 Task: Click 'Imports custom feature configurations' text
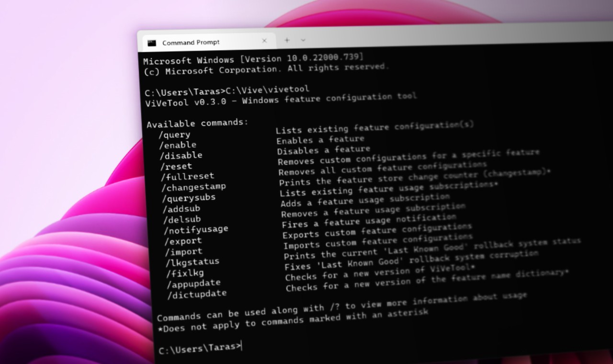378,241
